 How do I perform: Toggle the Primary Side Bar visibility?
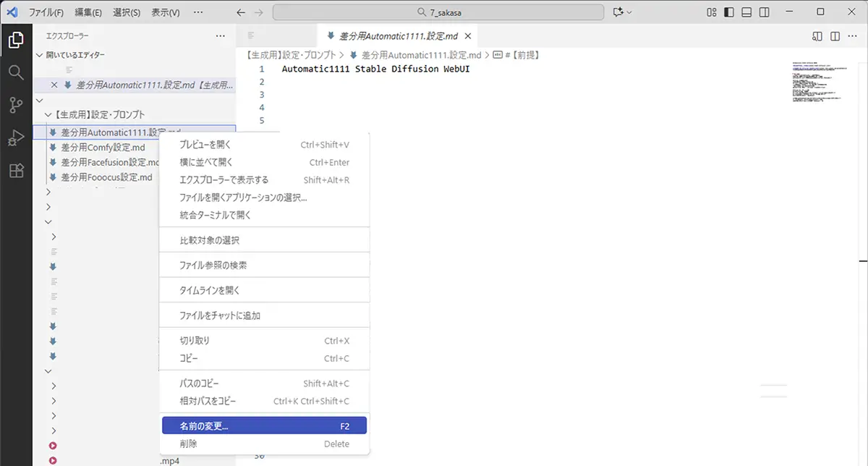tap(730, 12)
